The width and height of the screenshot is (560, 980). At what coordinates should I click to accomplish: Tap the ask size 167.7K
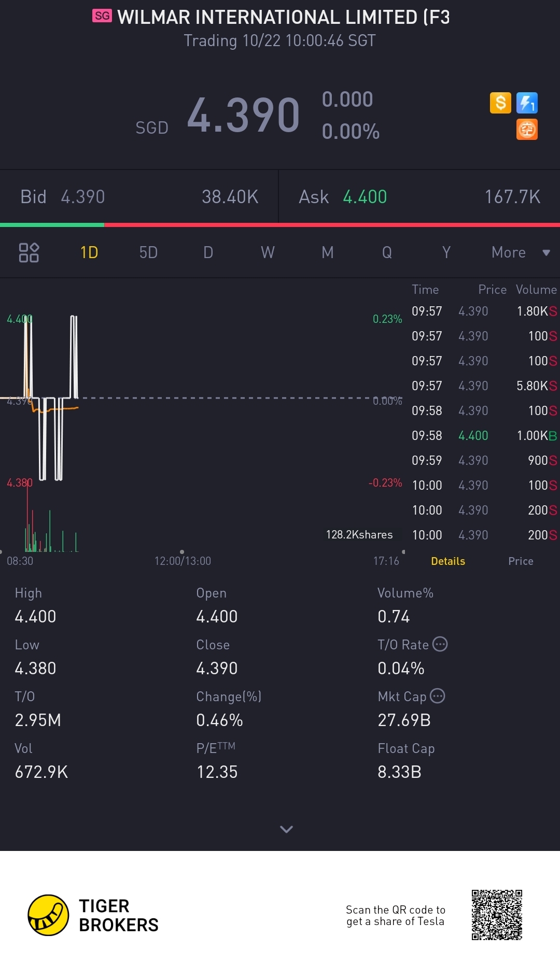(512, 197)
